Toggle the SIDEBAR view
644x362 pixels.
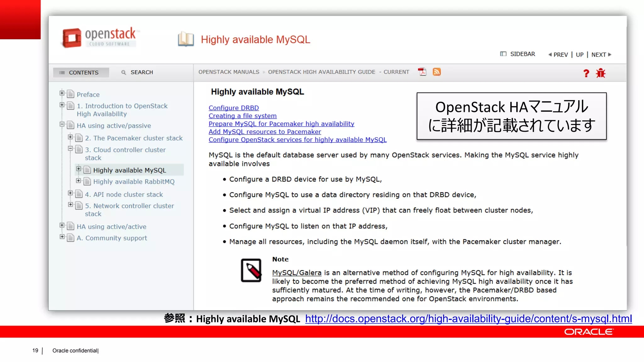point(518,54)
